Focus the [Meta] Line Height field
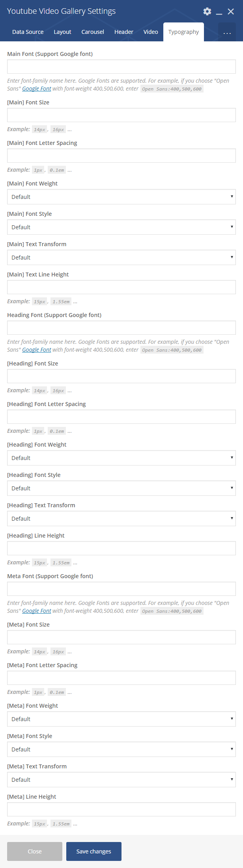This screenshot has width=243, height=868. tap(121, 809)
